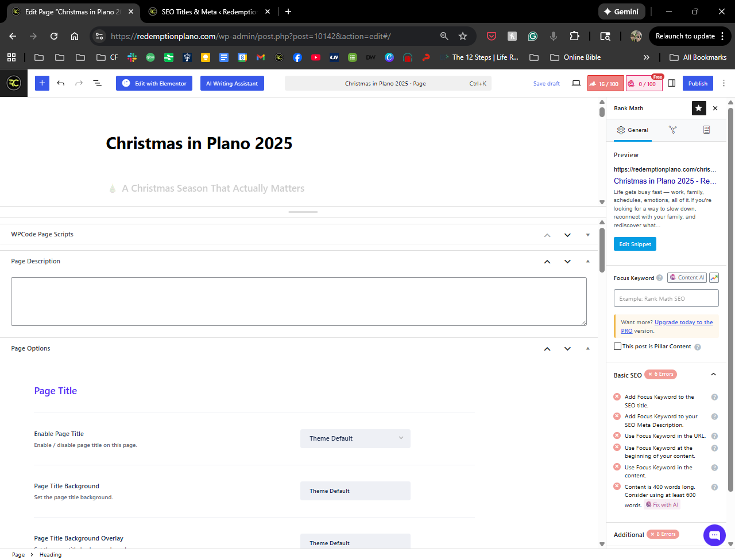The width and height of the screenshot is (735, 560).
Task: Select the Rank Math General tab
Action: point(632,130)
